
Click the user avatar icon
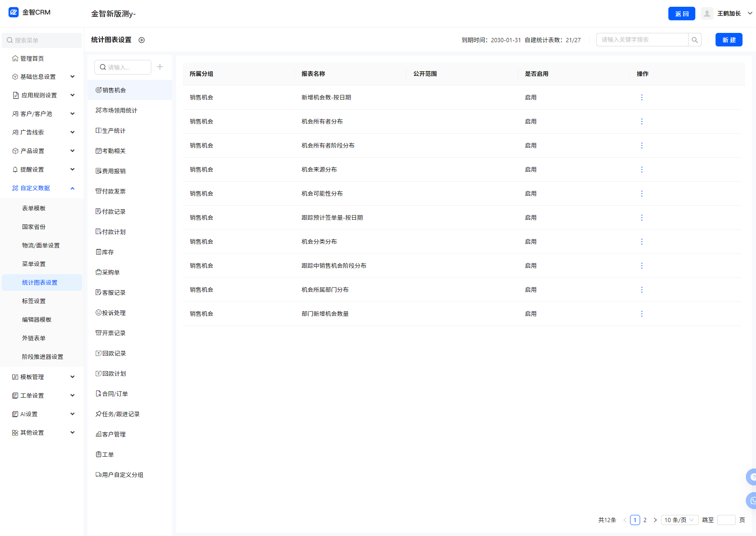coord(707,13)
